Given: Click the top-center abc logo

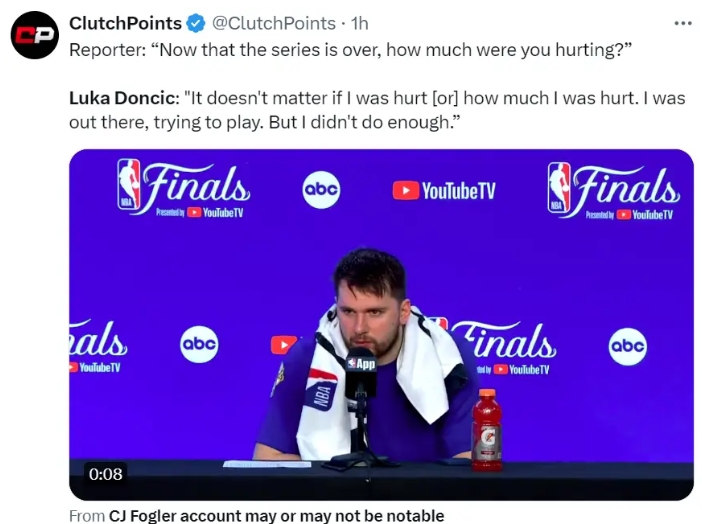Looking at the screenshot, I should 321,190.
